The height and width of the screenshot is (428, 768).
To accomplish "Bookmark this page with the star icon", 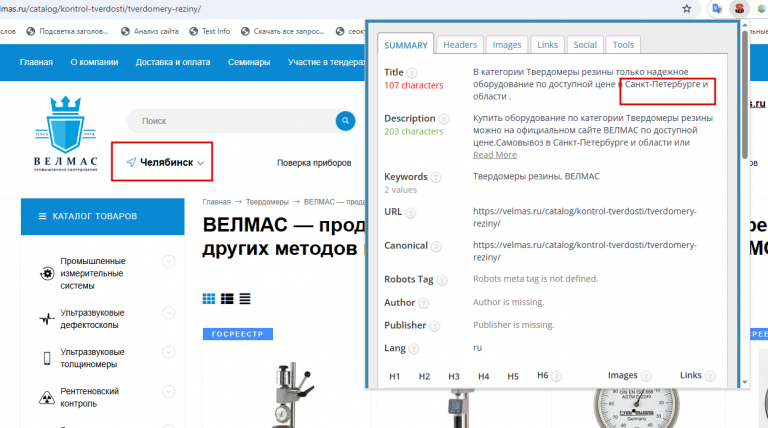I will [687, 8].
